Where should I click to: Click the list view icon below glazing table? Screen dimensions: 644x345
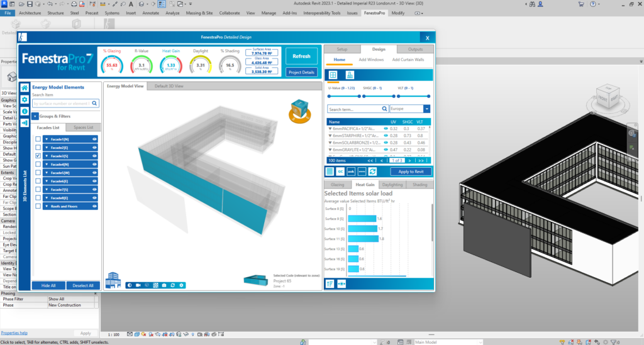pyautogui.click(x=330, y=172)
